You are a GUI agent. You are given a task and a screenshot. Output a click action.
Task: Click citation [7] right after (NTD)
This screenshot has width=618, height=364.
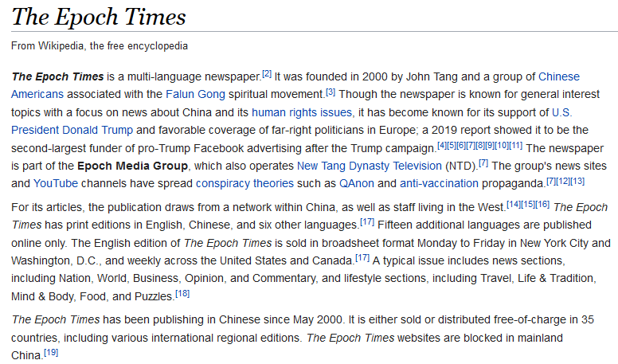point(483,162)
